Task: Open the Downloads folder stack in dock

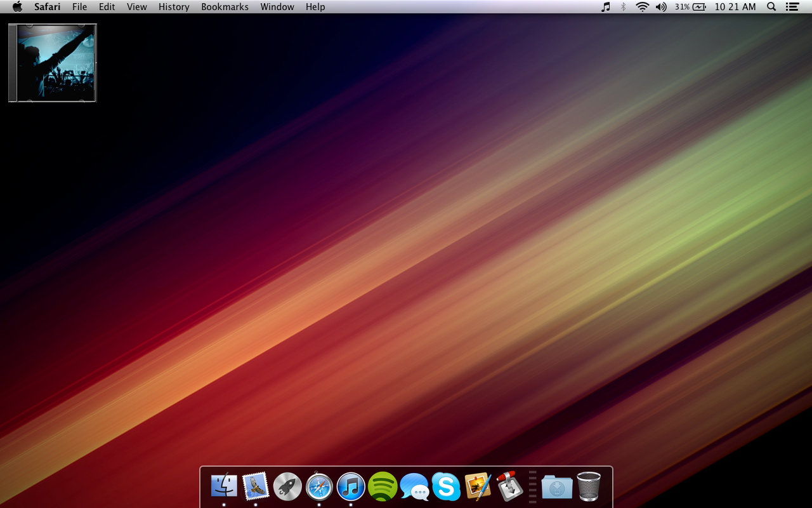Action: coord(557,487)
